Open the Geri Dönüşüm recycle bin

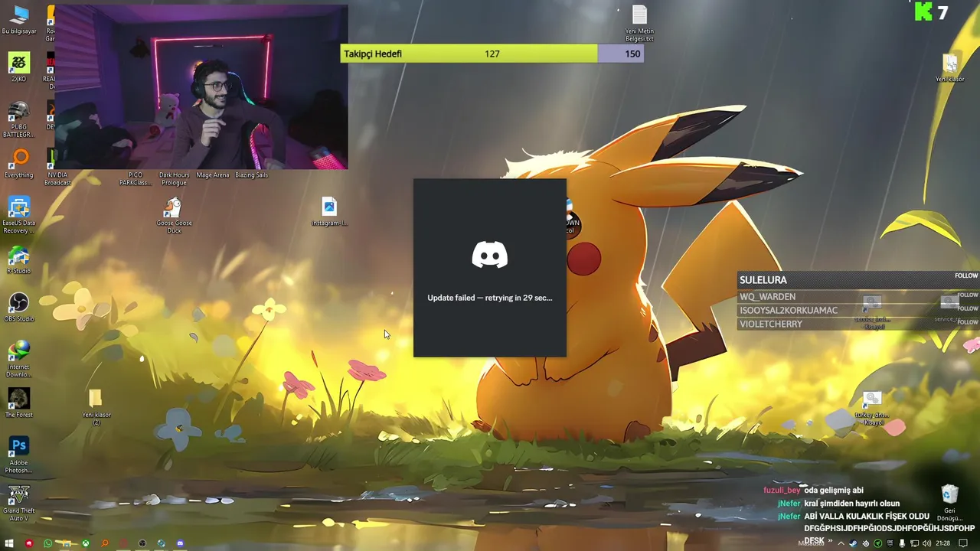pos(949,504)
